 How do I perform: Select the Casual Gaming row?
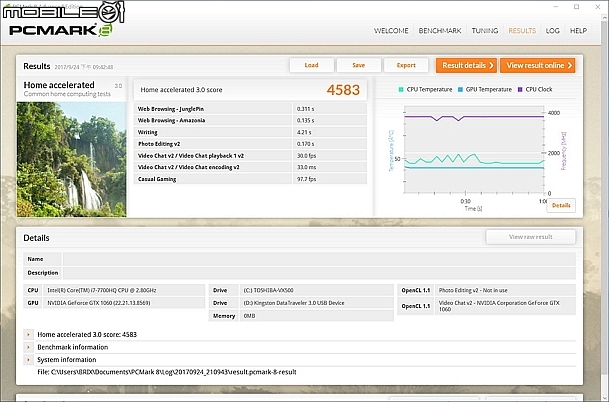click(250, 179)
